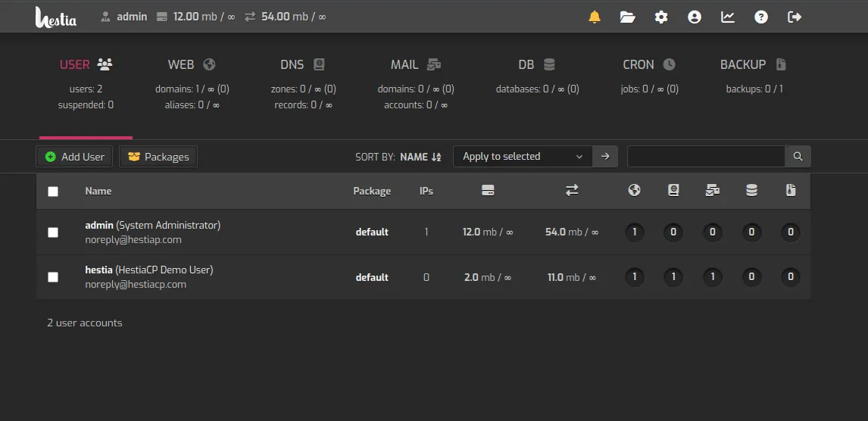The width and height of the screenshot is (868, 421).
Task: Click the arrow button next to Apply to selected
Action: [x=605, y=157]
